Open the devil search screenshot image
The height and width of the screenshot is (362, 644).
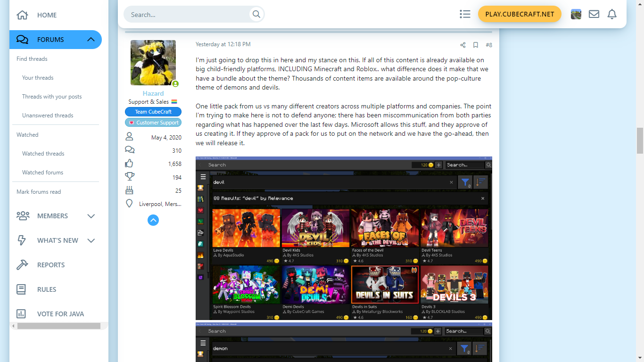344,239
